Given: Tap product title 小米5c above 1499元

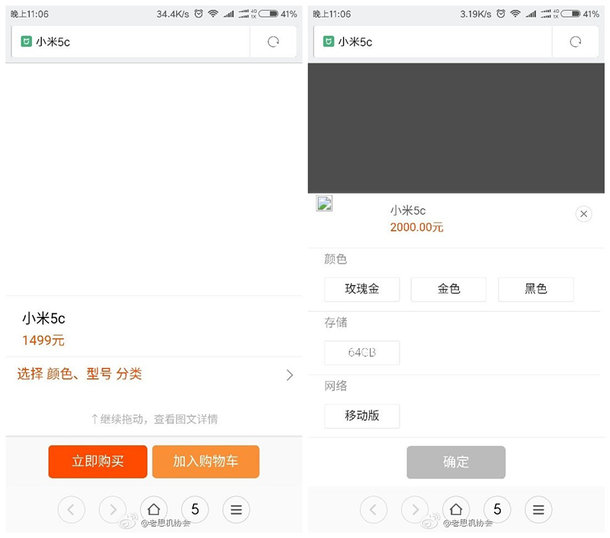Looking at the screenshot, I should coord(44,319).
